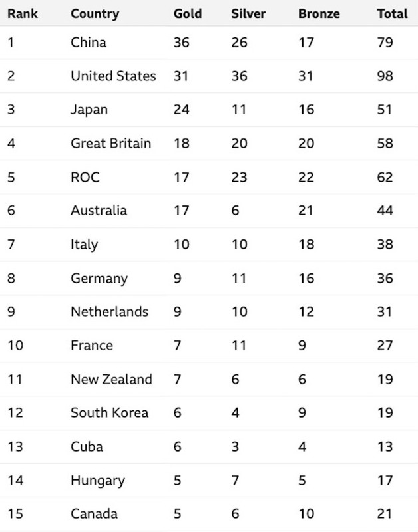Image resolution: width=418 pixels, height=532 pixels.
Task: Click the Gold column header
Action: pos(188,13)
